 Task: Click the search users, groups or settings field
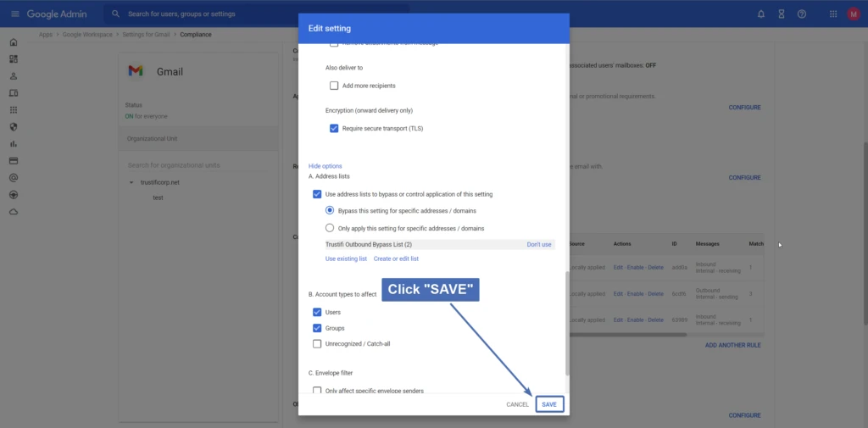coord(254,14)
